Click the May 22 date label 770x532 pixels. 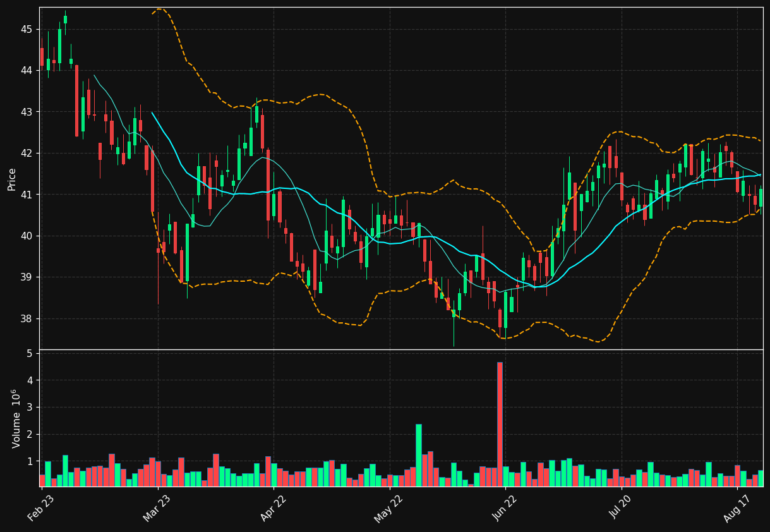[x=388, y=509]
